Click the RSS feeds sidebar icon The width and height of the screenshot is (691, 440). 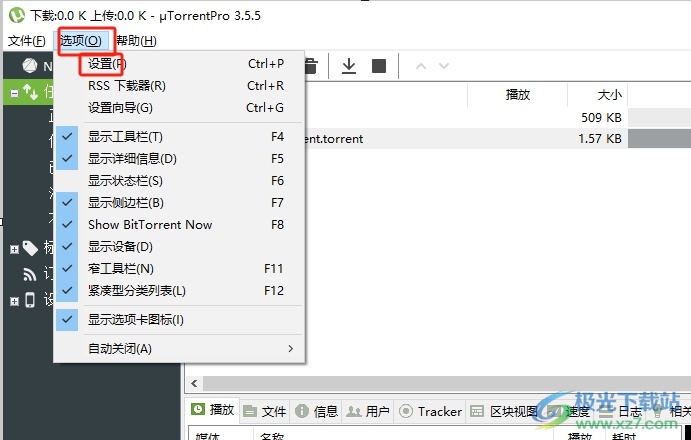[30, 274]
